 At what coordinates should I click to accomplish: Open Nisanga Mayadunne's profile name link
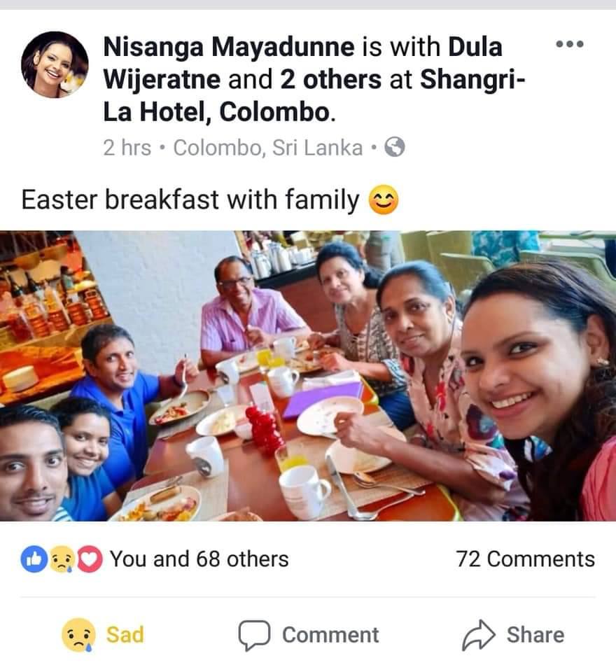229,47
